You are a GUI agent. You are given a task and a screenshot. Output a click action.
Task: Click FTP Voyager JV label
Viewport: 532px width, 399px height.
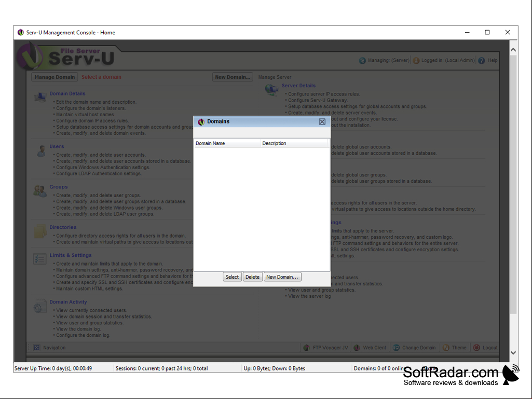tap(331, 348)
